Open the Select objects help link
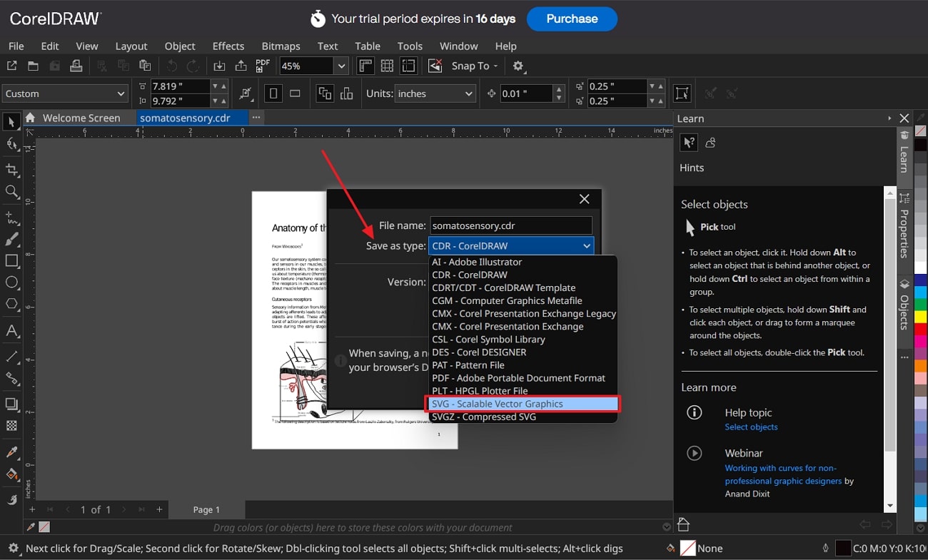Image resolution: width=928 pixels, height=560 pixels. pyautogui.click(x=751, y=427)
